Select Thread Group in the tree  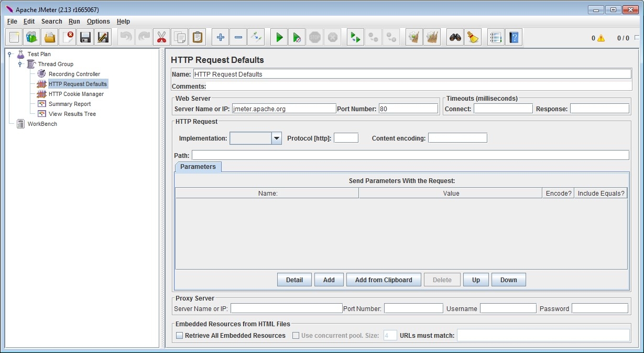pos(56,64)
